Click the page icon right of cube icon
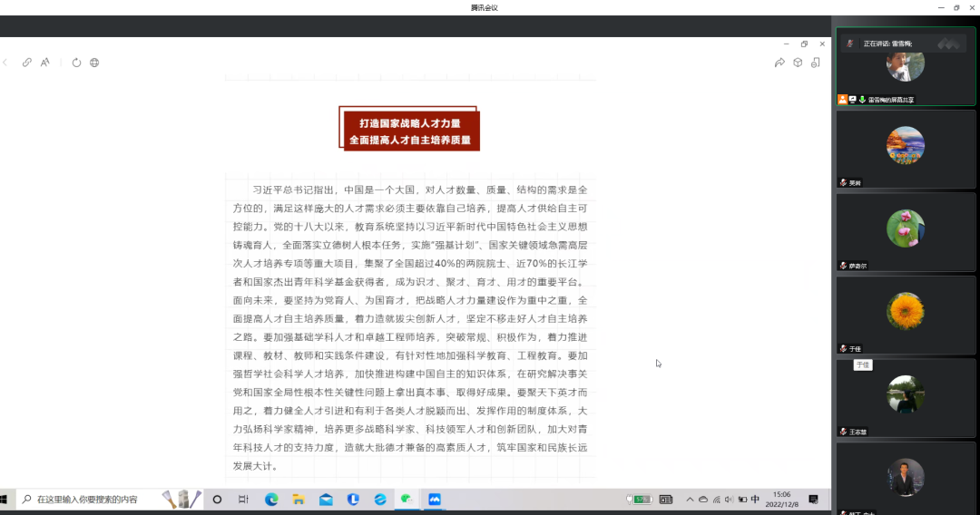This screenshot has height=515, width=980. click(x=816, y=63)
